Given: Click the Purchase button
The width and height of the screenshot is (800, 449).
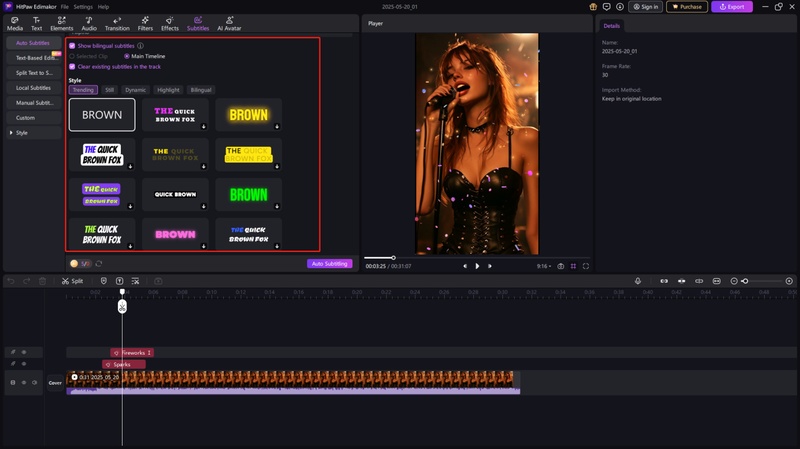Looking at the screenshot, I should pos(687,7).
